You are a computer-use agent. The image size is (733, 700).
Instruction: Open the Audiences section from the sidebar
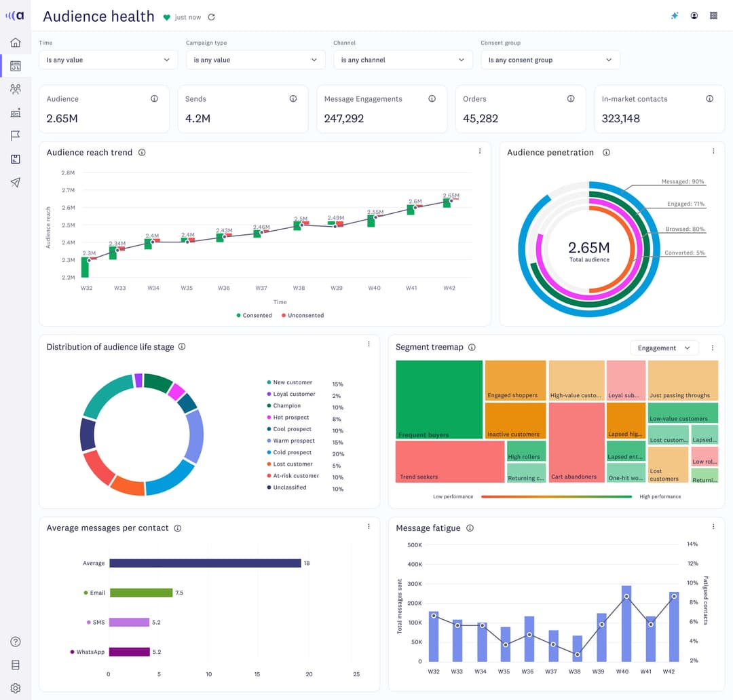[x=15, y=89]
